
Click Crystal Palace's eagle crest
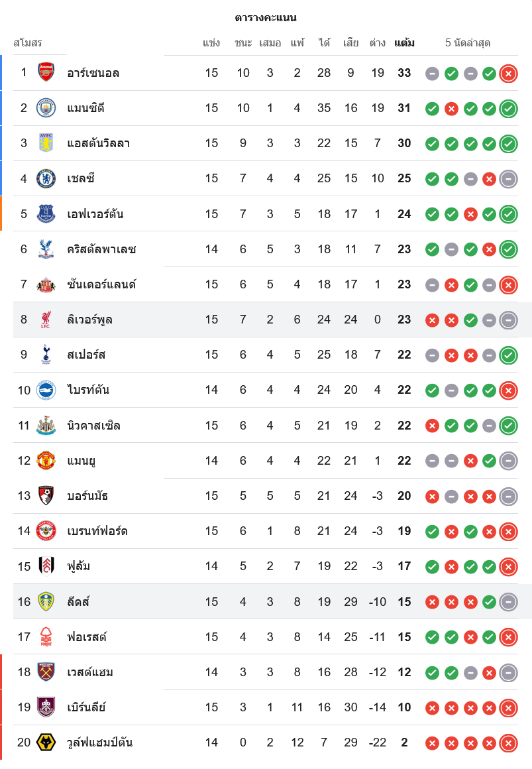click(46, 249)
